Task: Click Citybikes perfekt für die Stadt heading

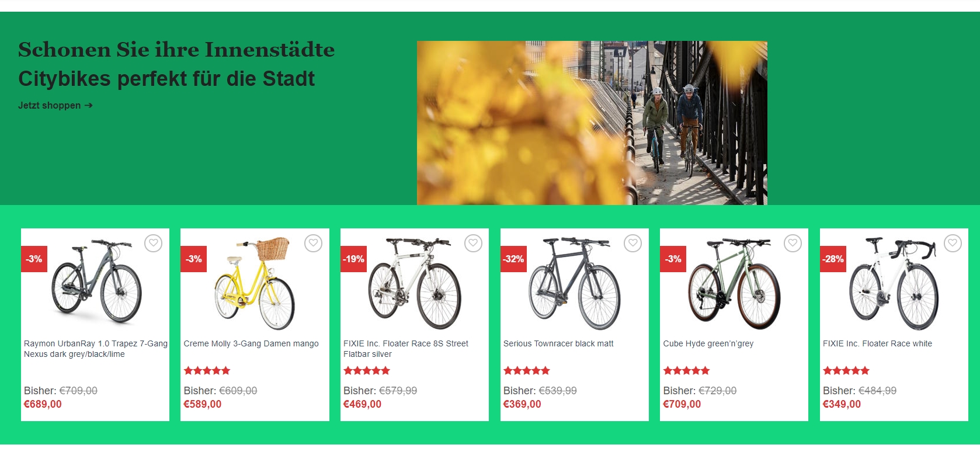Action: (x=166, y=78)
